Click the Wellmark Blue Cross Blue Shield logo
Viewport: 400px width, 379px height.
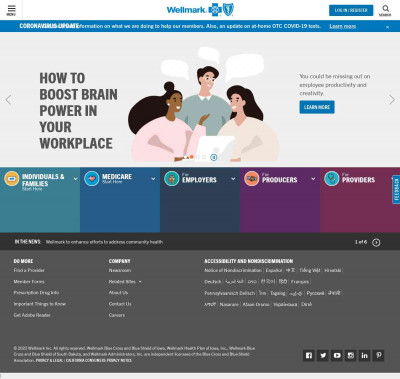[x=200, y=10]
